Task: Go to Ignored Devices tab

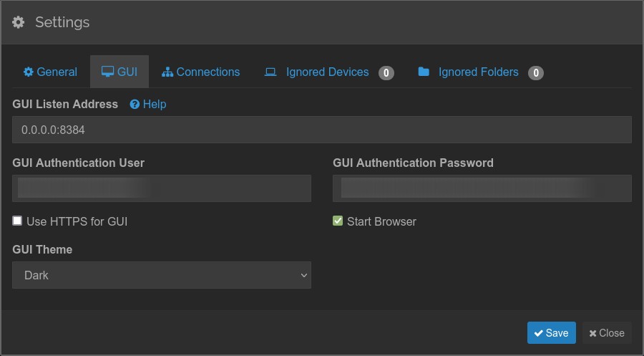Action: click(327, 72)
